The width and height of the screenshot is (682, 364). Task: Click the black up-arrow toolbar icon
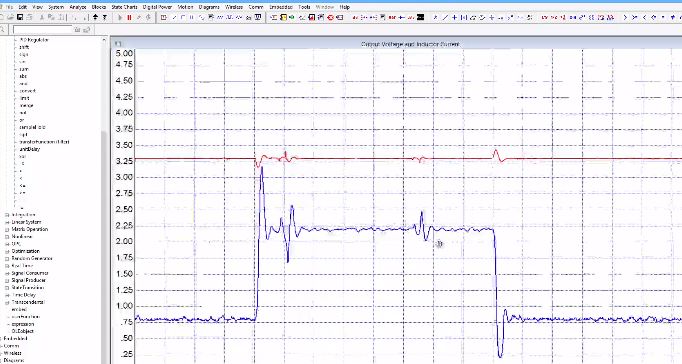tap(96, 17)
